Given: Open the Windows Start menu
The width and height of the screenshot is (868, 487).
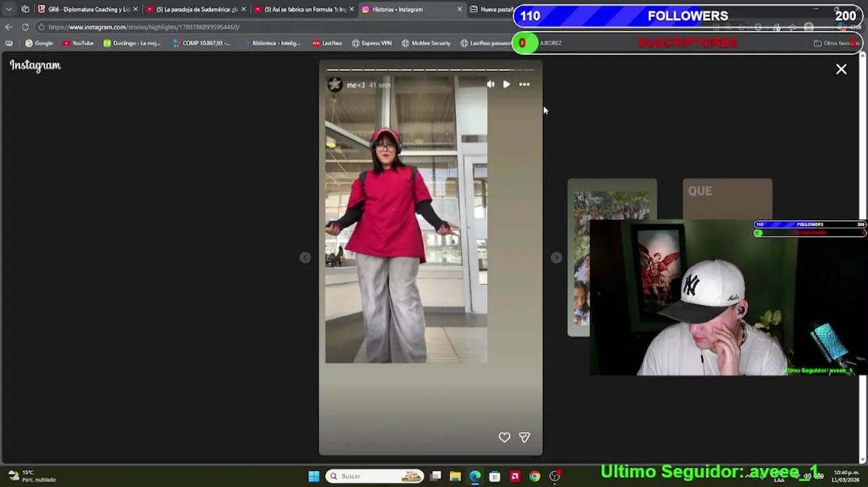Looking at the screenshot, I should (x=314, y=476).
